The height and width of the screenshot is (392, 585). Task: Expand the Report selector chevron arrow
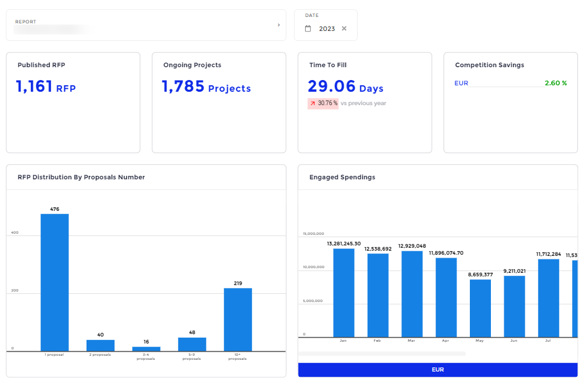pos(278,25)
